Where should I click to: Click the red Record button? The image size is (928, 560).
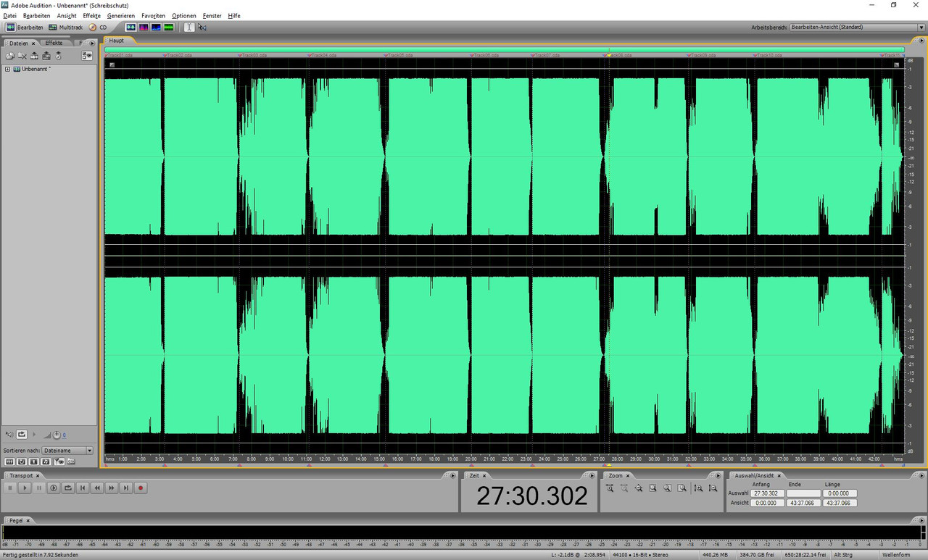(x=141, y=488)
